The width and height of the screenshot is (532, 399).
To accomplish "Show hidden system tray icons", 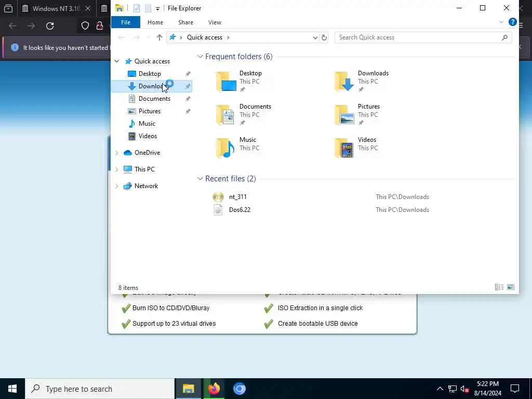I will point(440,389).
